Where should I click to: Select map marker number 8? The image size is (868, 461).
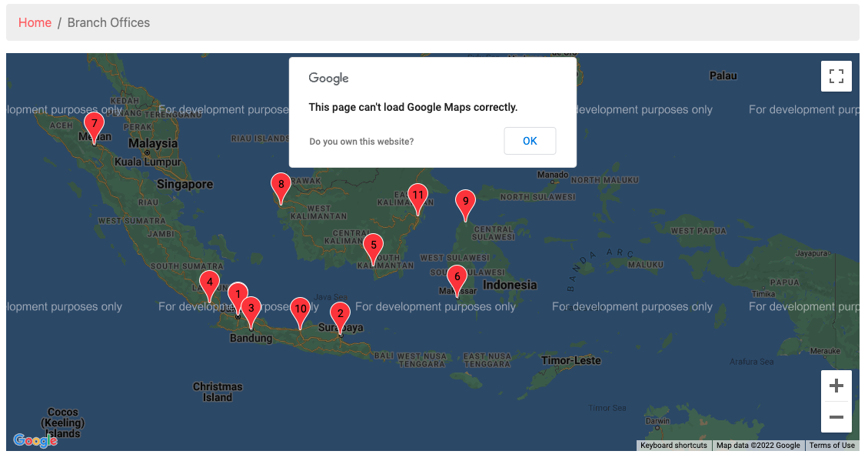(x=281, y=185)
